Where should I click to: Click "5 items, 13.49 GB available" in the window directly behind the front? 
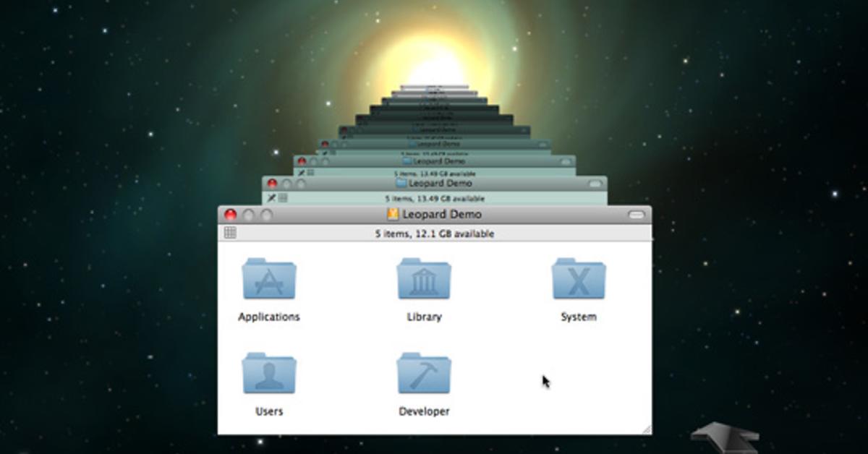pyautogui.click(x=435, y=199)
